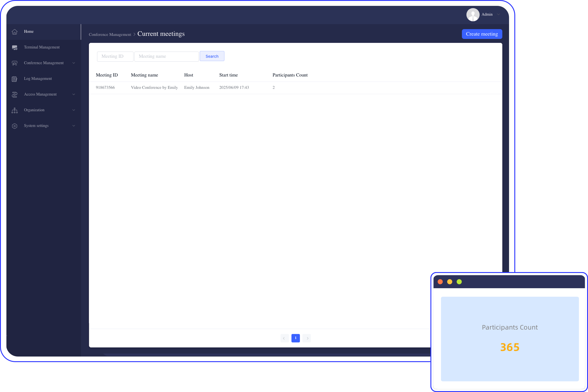Viewport: 588px width, 392px height.
Task: Expand the System settings section
Action: point(74,125)
